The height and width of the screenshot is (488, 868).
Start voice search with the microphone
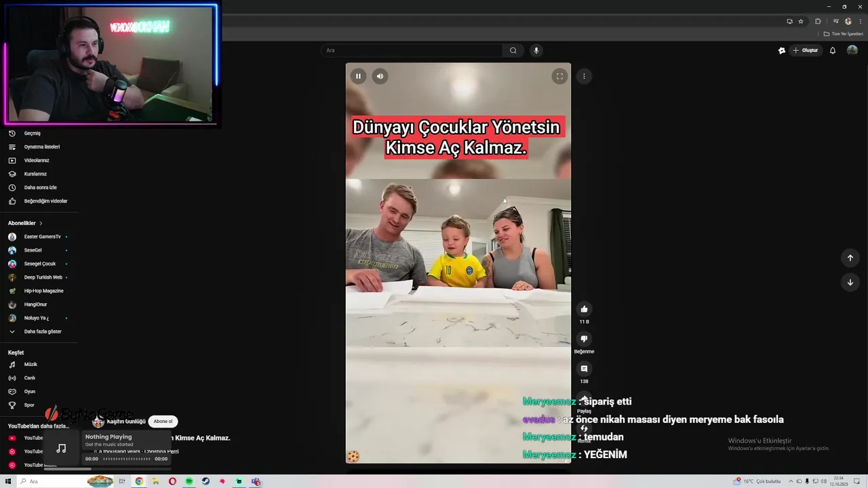tap(536, 50)
